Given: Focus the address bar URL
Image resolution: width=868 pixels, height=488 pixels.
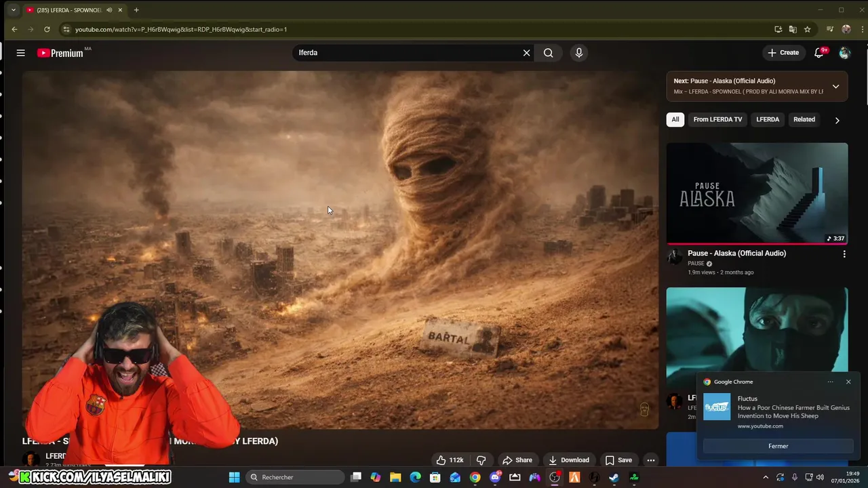Looking at the screenshot, I should [x=181, y=29].
